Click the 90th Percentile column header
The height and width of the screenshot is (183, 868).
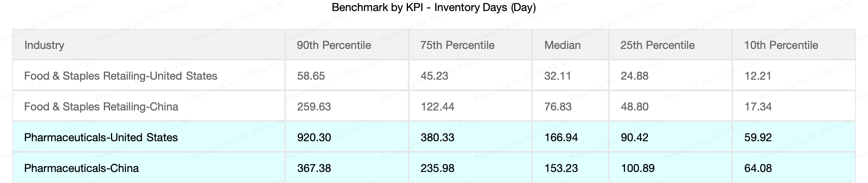(334, 45)
